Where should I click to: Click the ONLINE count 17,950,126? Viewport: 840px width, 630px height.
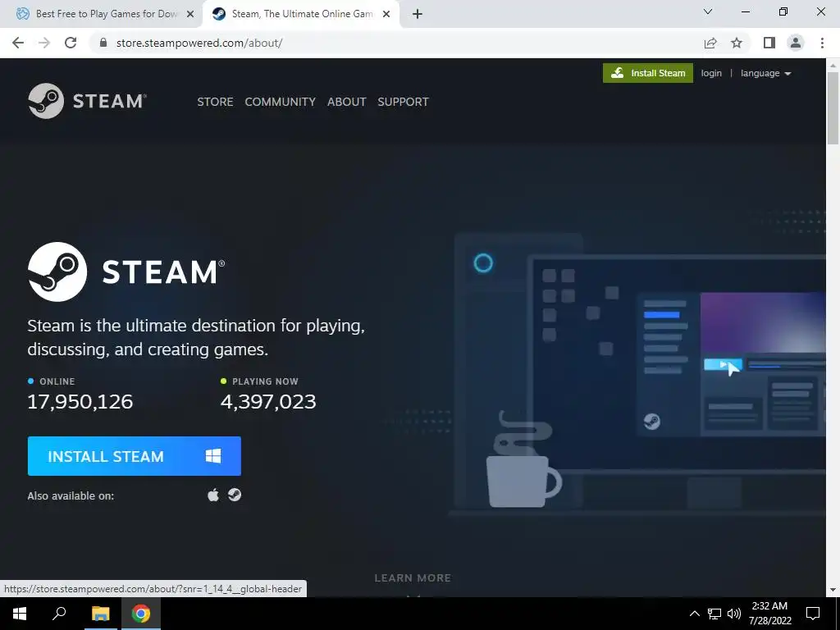80,402
